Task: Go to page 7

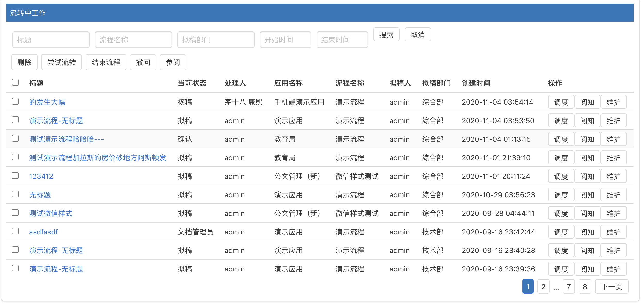Action: (x=569, y=286)
